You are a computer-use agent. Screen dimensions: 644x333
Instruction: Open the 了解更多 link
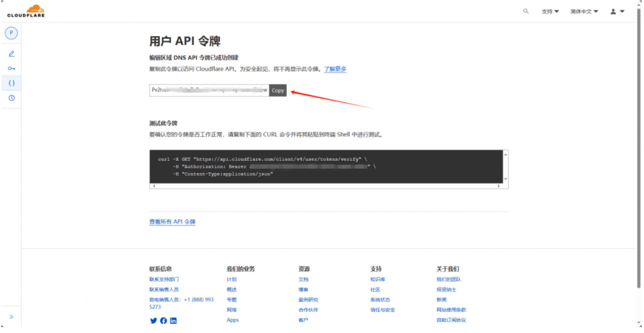[335, 69]
